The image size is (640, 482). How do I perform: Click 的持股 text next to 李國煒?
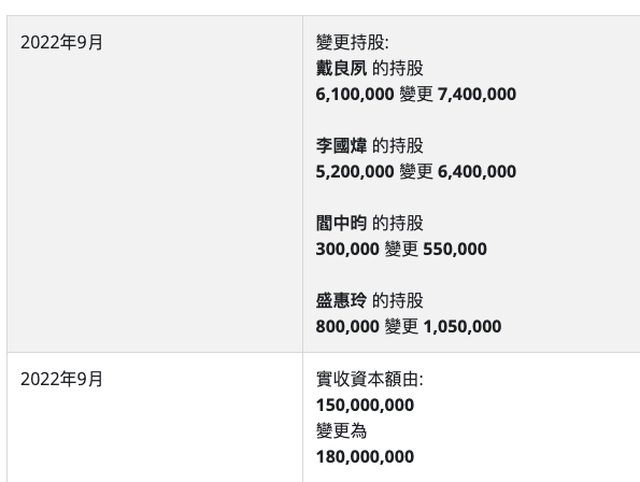pos(398,146)
